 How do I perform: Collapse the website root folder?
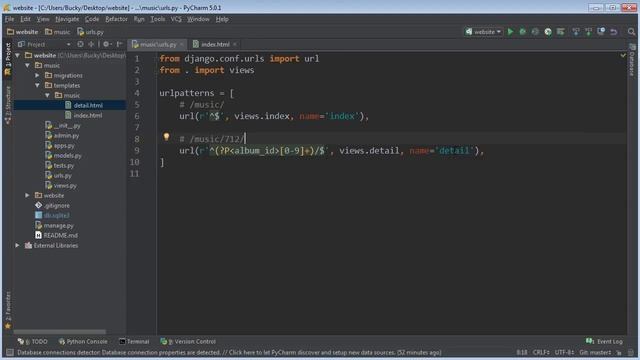click(17, 55)
